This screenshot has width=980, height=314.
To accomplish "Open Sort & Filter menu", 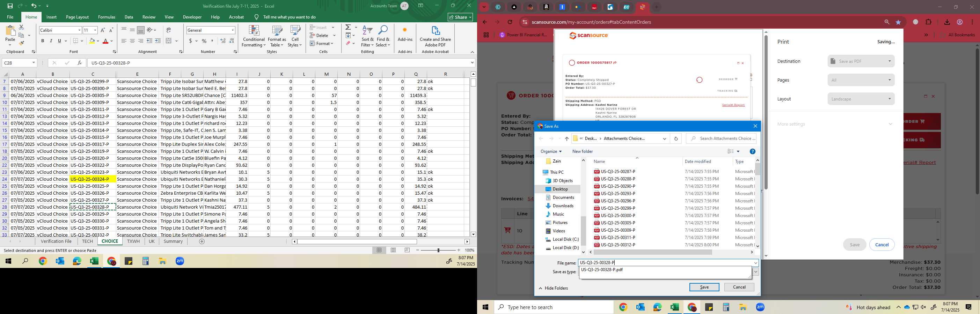I will 367,36.
